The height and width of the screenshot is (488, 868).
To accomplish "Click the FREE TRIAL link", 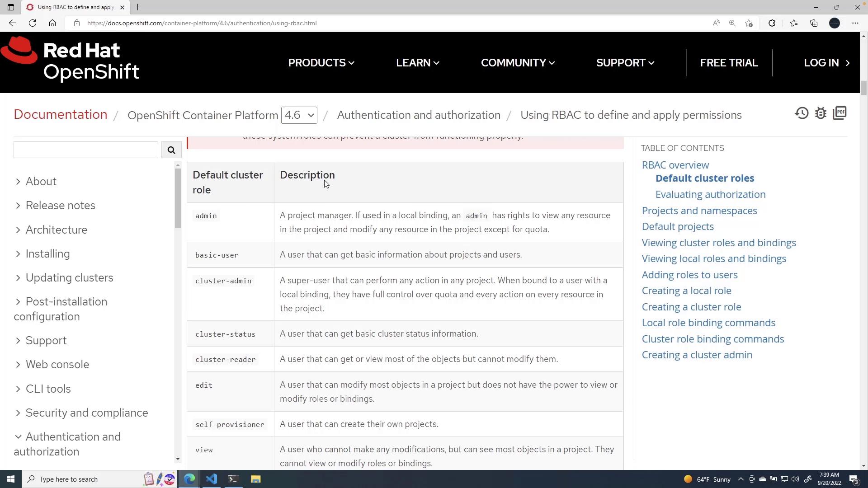I will click(x=729, y=63).
